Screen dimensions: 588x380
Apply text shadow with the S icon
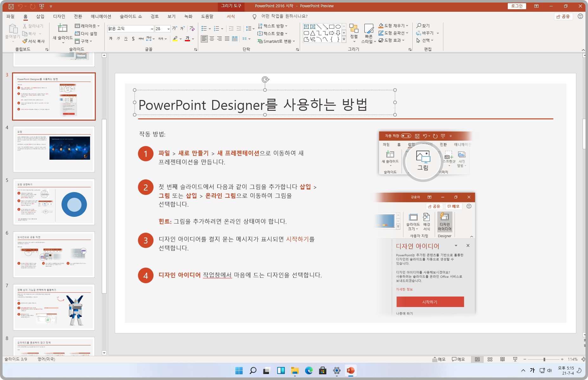[x=133, y=39]
